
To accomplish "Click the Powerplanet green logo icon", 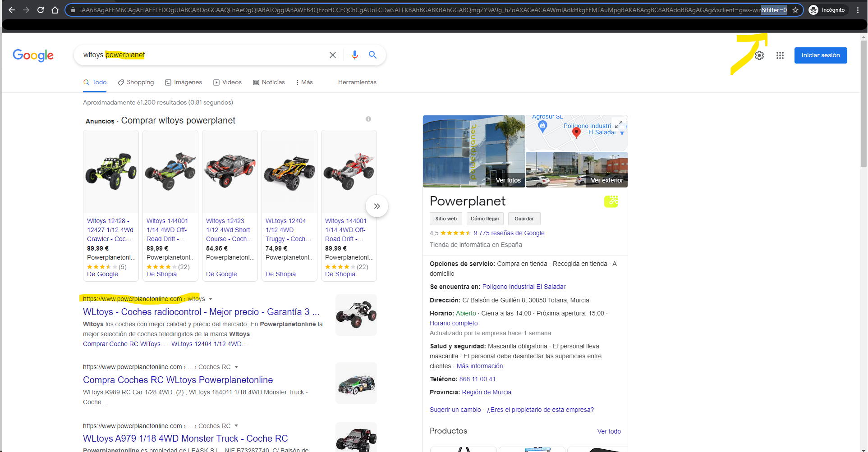I will (x=611, y=201).
